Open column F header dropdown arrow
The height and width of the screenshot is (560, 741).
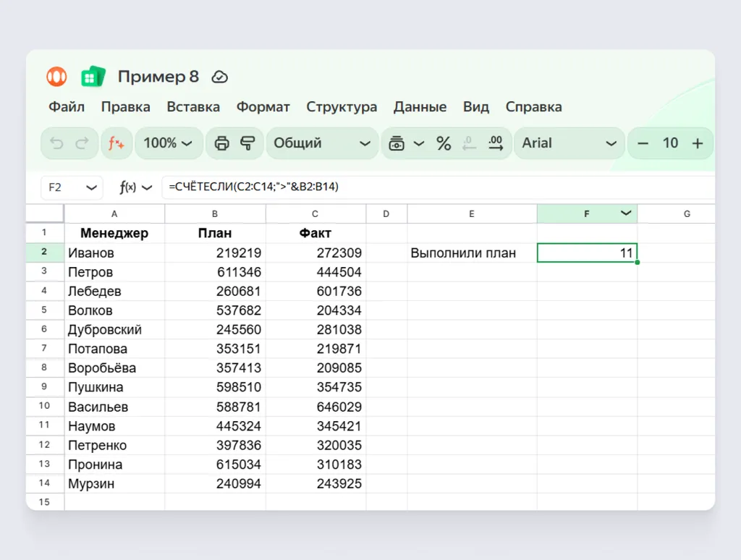point(626,213)
